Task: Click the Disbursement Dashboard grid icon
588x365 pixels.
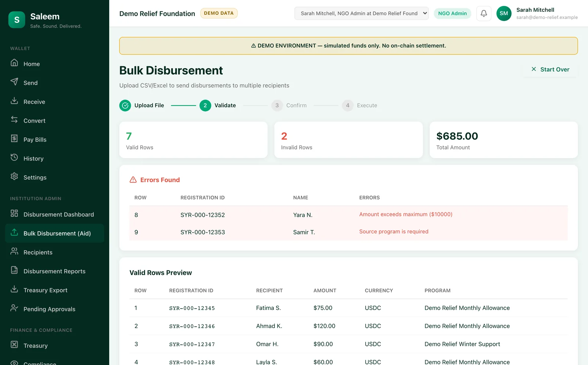Action: [14, 213]
